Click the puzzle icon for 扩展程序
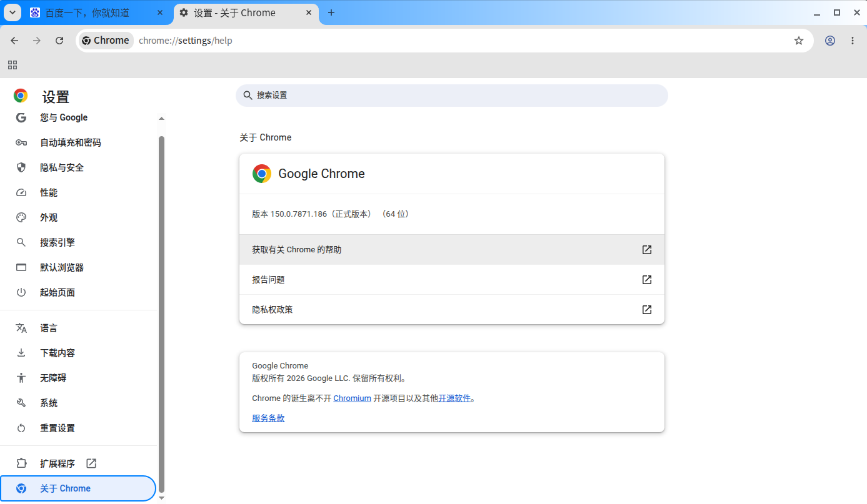867x504 pixels. (x=21, y=463)
